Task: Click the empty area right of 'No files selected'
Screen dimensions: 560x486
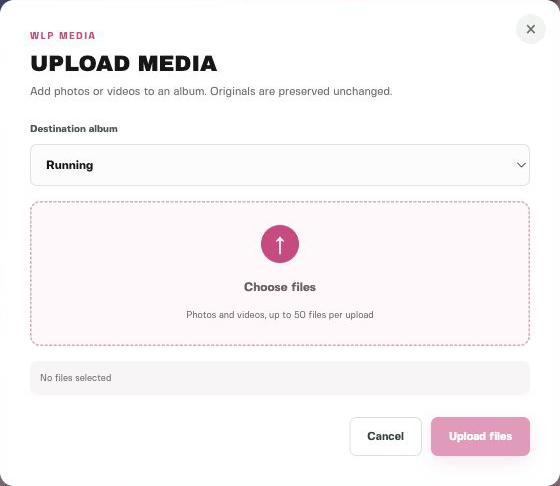Action: pyautogui.click(x=321, y=378)
